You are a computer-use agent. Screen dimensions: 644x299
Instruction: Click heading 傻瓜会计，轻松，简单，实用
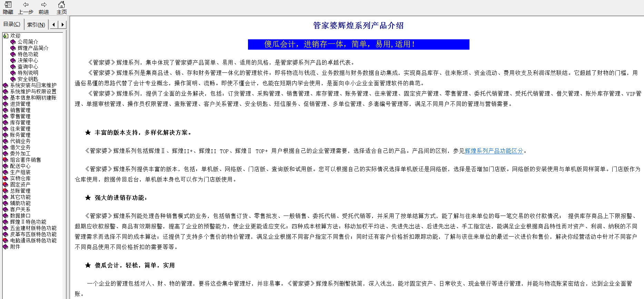(135, 266)
